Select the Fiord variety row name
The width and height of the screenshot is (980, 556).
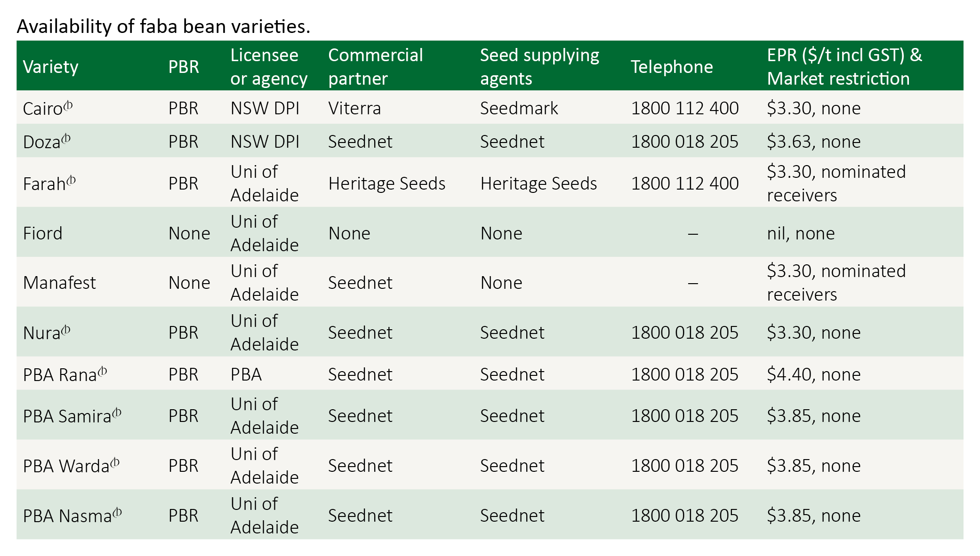click(x=42, y=233)
